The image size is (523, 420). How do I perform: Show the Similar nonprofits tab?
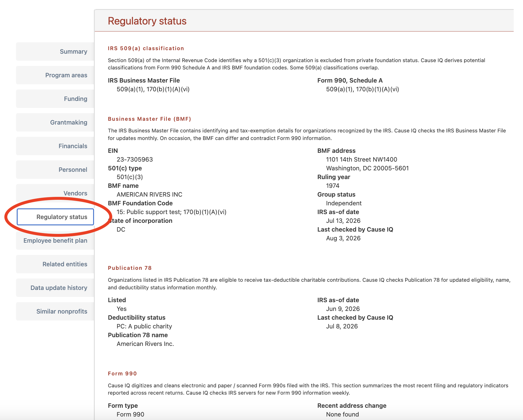point(55,311)
